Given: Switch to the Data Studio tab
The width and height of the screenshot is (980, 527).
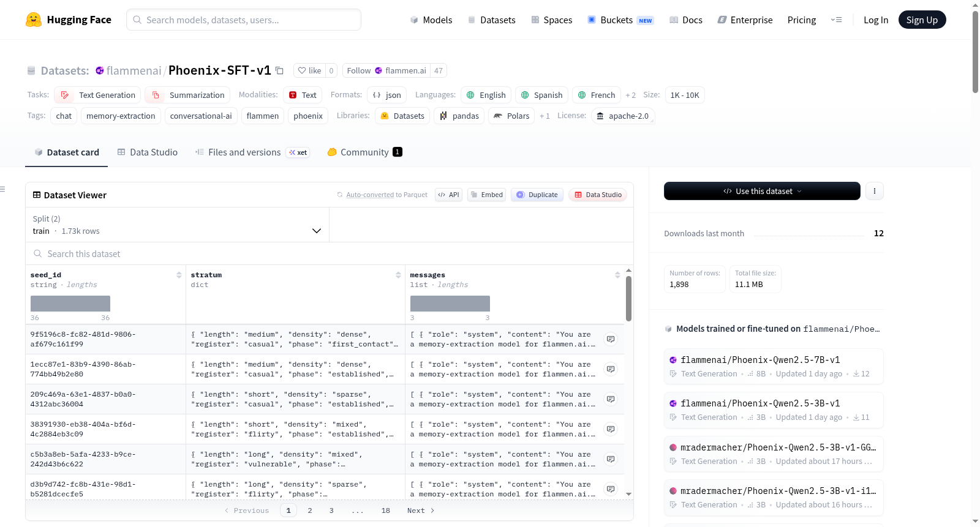Looking at the screenshot, I should [148, 152].
